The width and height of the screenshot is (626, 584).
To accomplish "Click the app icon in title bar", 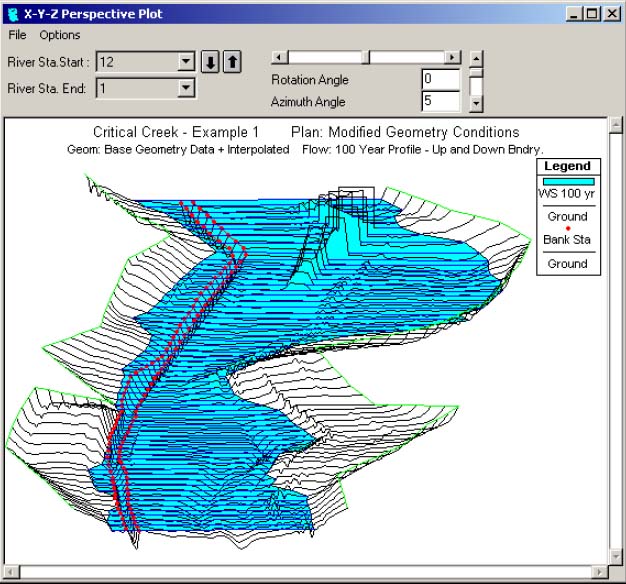I will click(11, 14).
